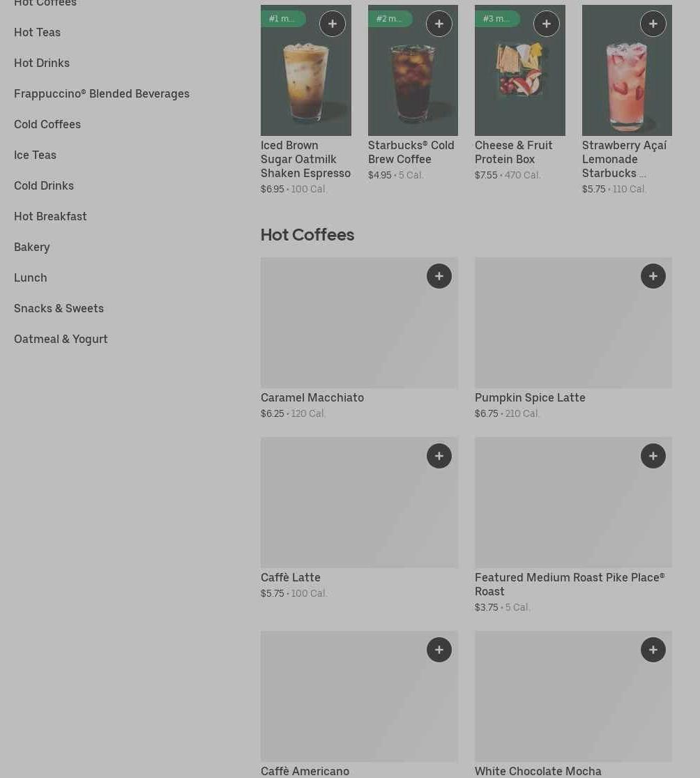Add Pumpkin Spice Latte with plus button

[x=653, y=276]
